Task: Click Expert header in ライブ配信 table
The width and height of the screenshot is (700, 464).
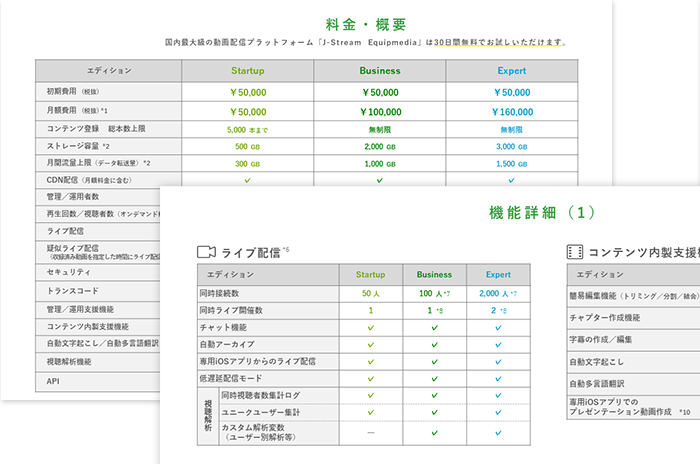Action: (498, 275)
